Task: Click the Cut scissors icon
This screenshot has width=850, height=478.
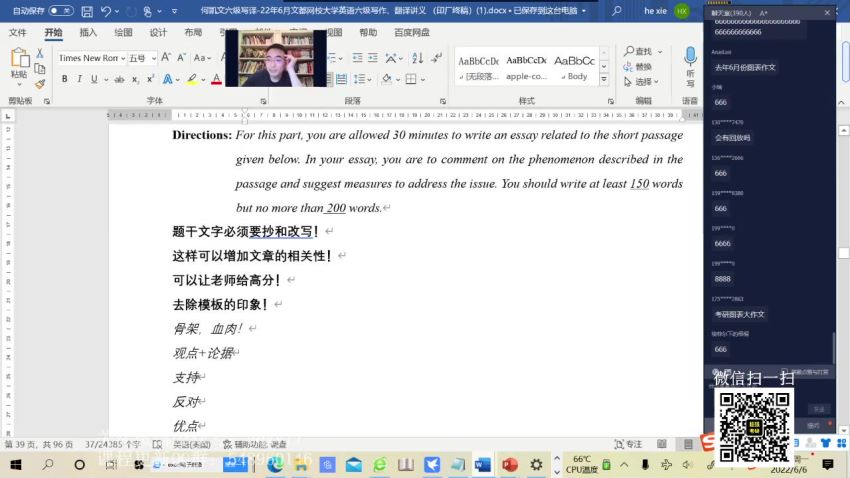Action: coord(40,53)
